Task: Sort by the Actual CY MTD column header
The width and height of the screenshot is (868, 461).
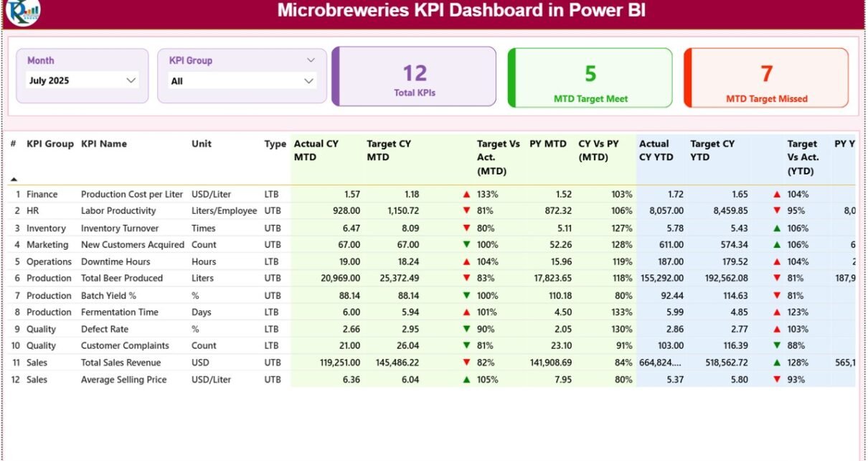Action: click(x=316, y=150)
